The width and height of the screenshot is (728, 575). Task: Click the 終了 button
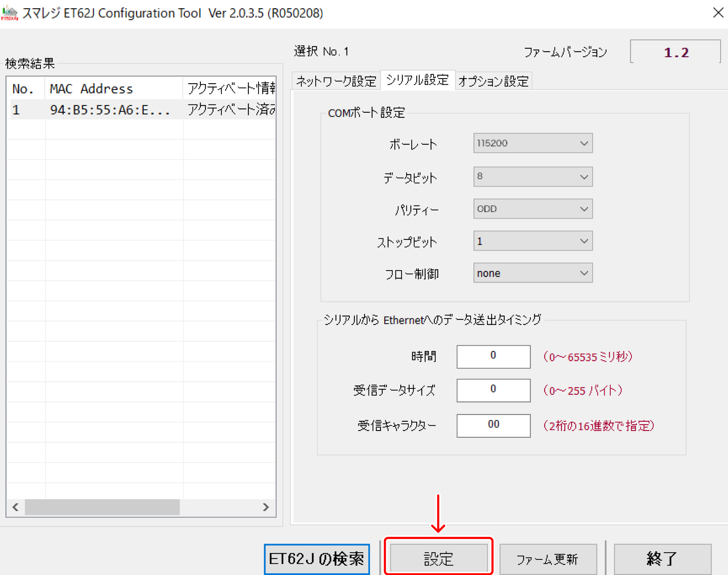click(662, 559)
